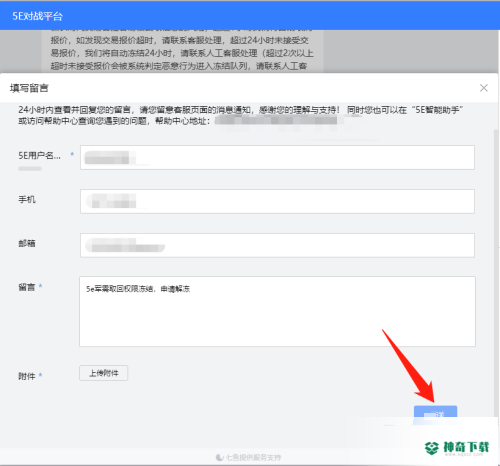Click the 5E用户名 input field
Screen dimensions: 500x466
click(277, 157)
